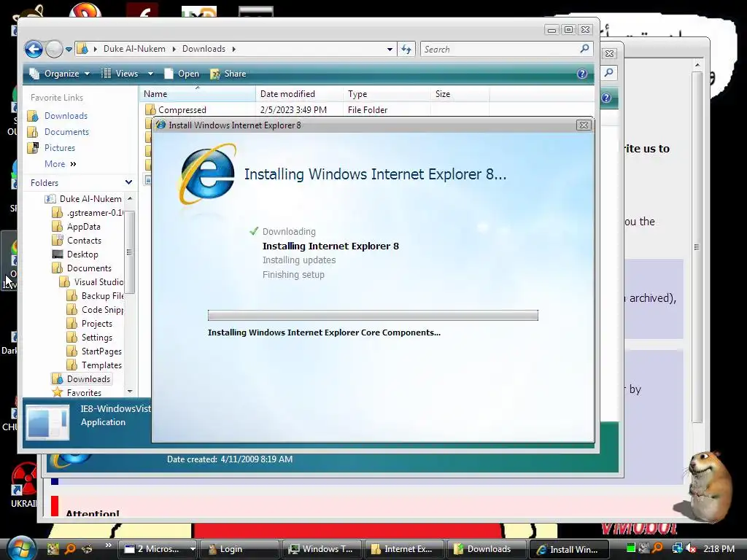Expand arrow after Downloads breadcrumb

pos(234,49)
